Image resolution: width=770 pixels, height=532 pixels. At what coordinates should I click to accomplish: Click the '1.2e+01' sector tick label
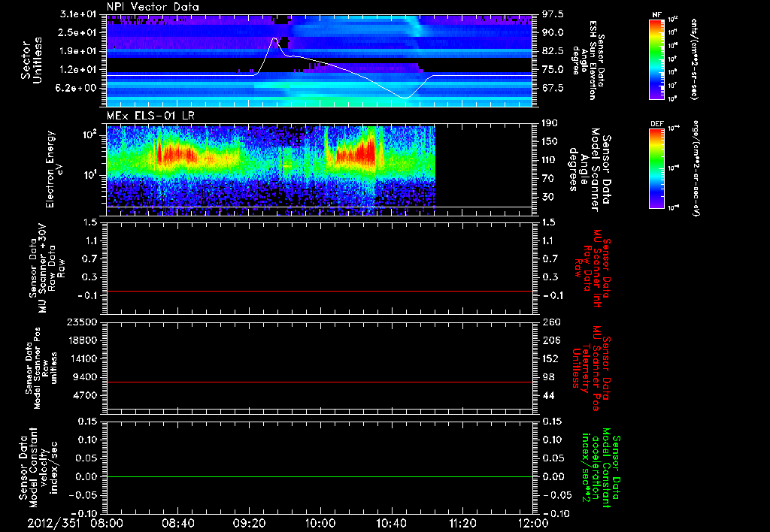[78, 70]
